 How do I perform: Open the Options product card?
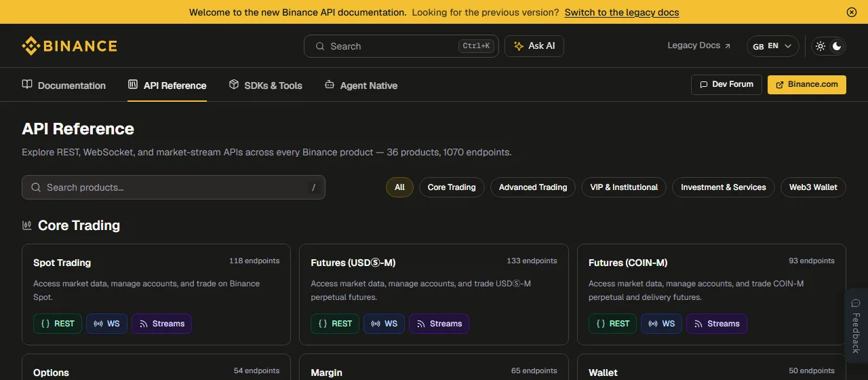point(156,367)
